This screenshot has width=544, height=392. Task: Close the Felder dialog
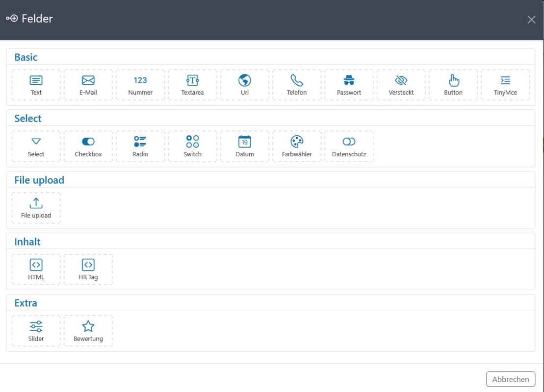pos(531,20)
